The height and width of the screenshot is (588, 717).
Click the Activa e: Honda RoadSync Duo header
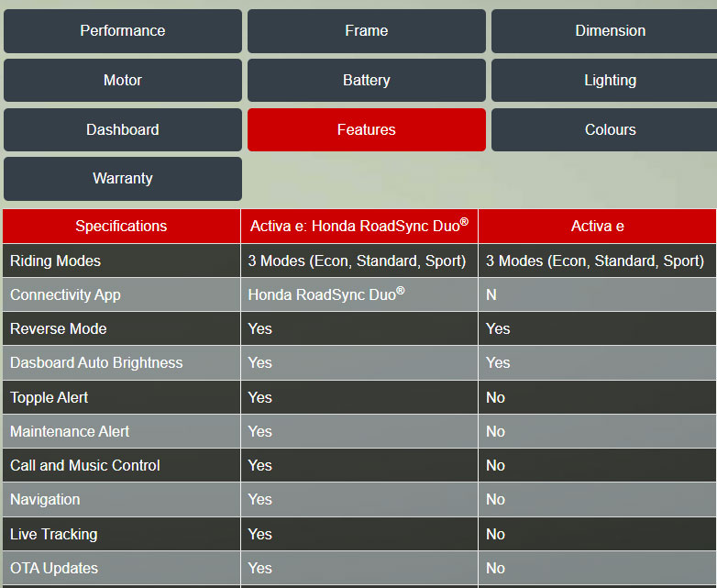pos(359,226)
